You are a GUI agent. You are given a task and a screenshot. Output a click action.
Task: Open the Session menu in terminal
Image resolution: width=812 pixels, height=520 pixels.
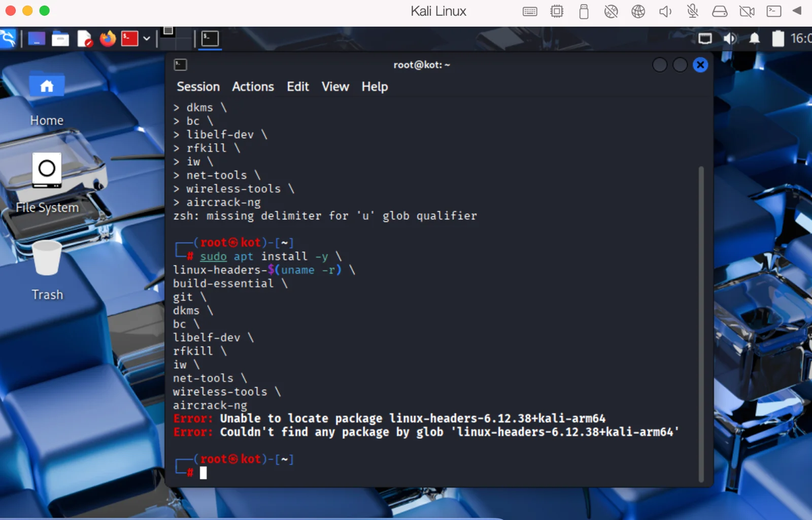coord(198,87)
